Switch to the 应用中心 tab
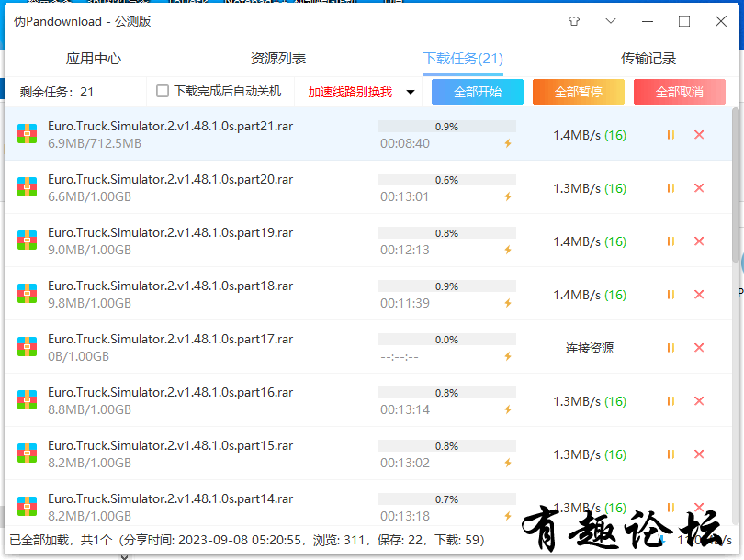Image resolution: width=744 pixels, height=560 pixels. tap(94, 59)
